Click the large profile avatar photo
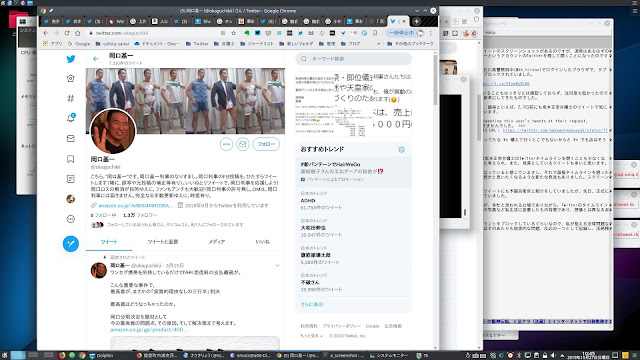The image size is (640, 360). [x=113, y=131]
